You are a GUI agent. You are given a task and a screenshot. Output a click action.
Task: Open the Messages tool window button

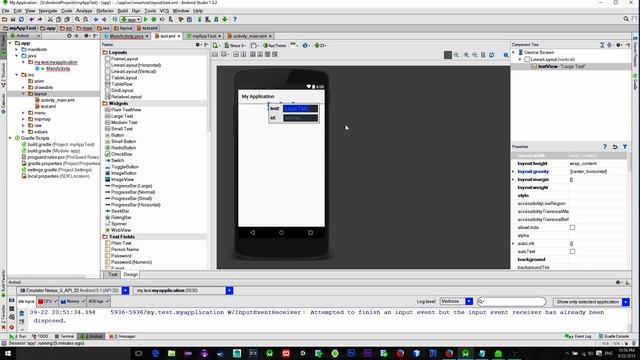tap(122, 336)
